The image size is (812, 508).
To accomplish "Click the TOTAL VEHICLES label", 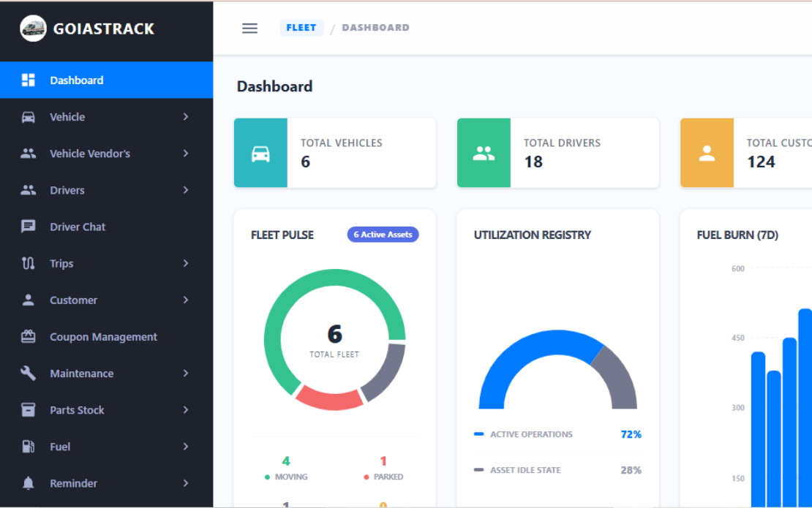I will pos(342,143).
